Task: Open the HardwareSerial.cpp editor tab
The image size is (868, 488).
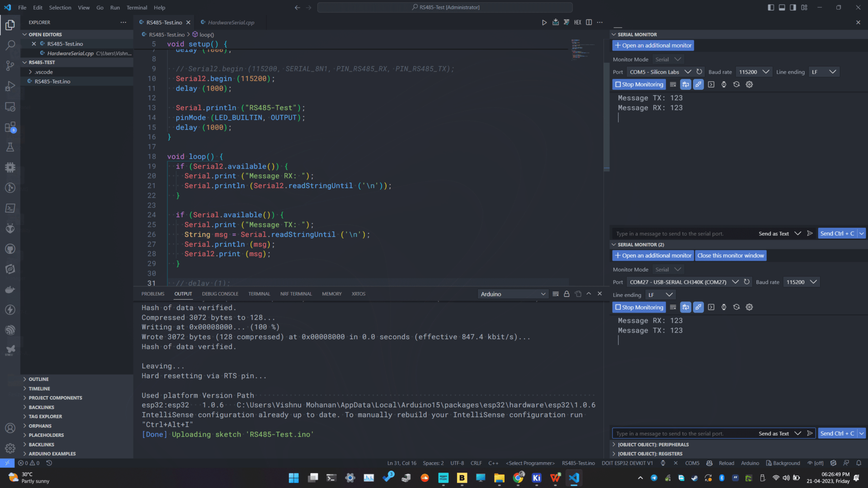Action: pos(231,22)
